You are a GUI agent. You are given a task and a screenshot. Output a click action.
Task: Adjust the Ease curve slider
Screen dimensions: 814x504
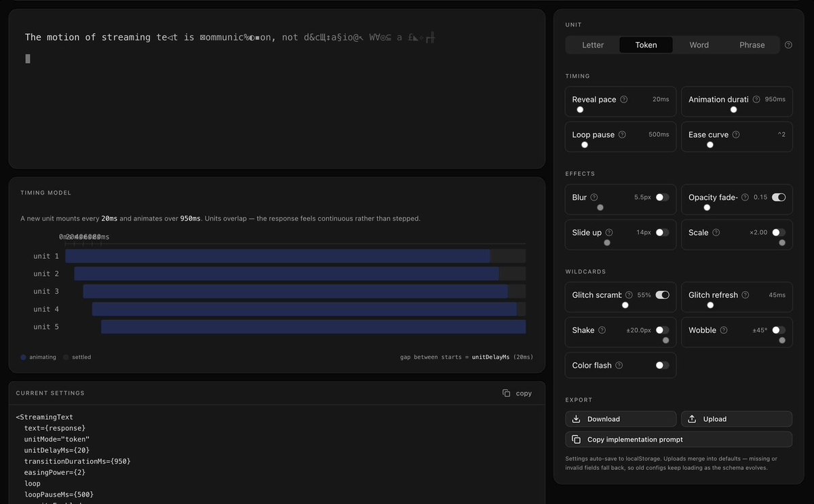pos(710,144)
